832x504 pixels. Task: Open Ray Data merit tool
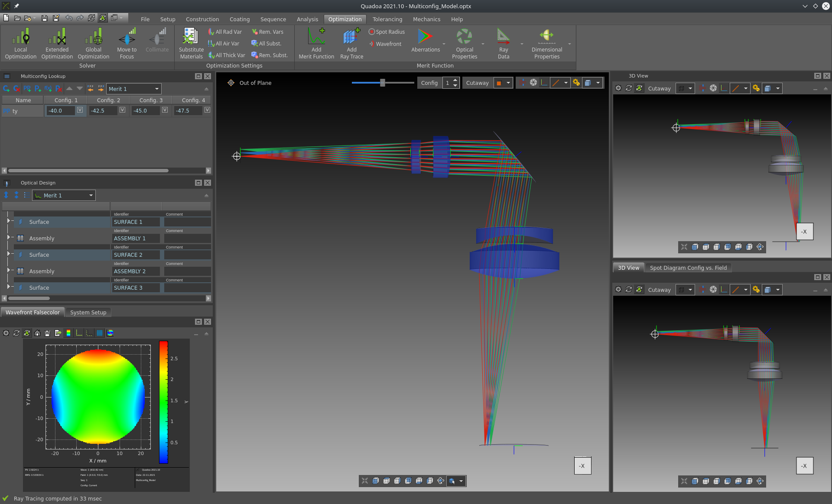504,43
